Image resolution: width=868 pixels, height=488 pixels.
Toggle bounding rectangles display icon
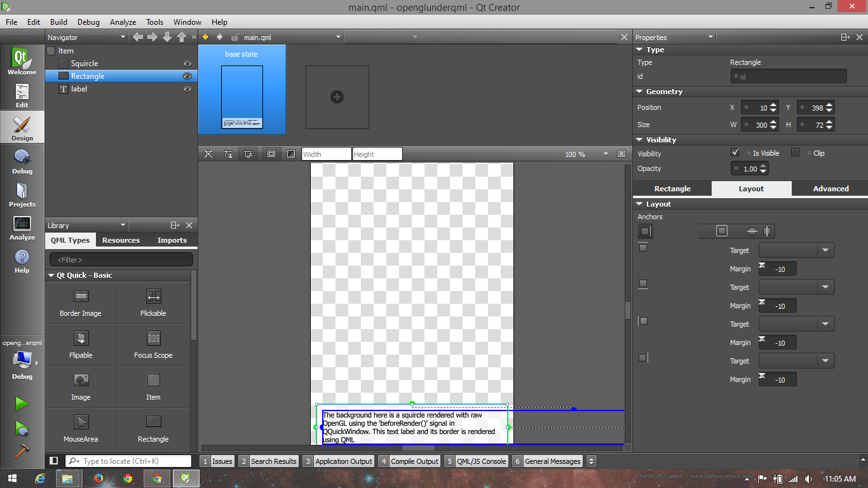271,154
